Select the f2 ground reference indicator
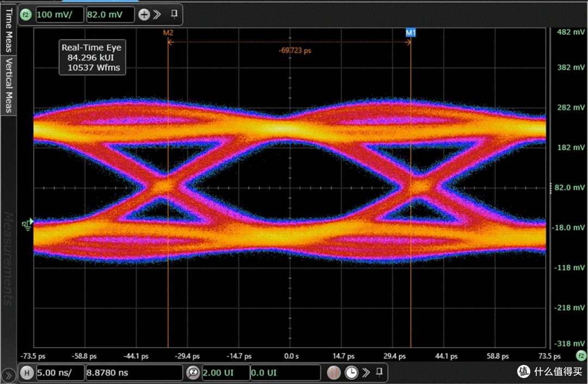Viewport: 588px width, 384px height. tap(27, 224)
